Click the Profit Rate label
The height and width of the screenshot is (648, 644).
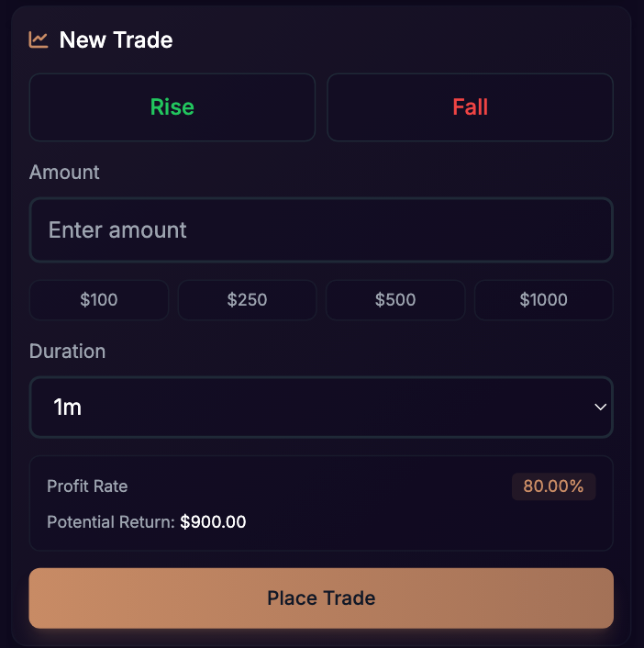[87, 486]
